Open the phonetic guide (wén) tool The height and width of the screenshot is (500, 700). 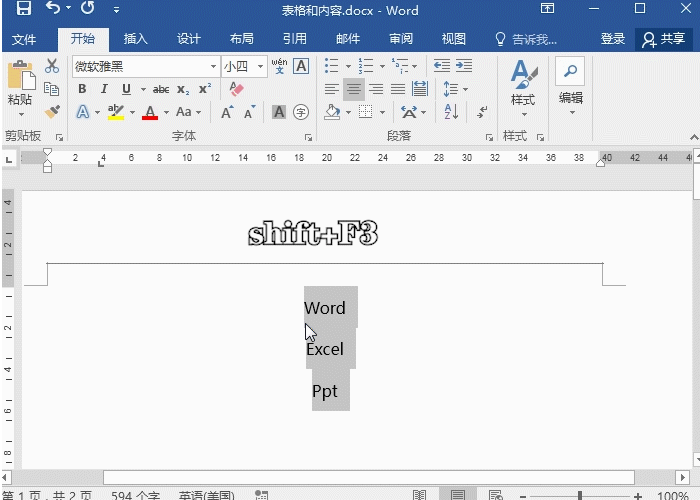[279, 66]
